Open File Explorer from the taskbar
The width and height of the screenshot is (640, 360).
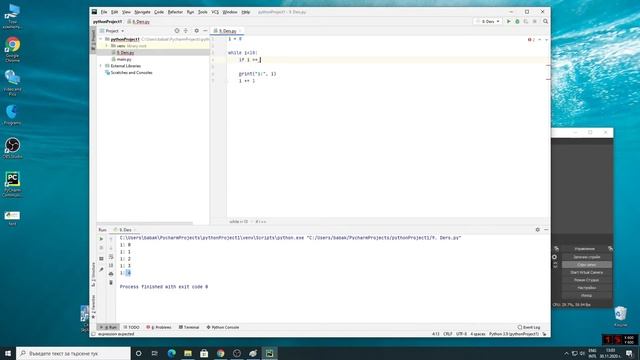188,353
